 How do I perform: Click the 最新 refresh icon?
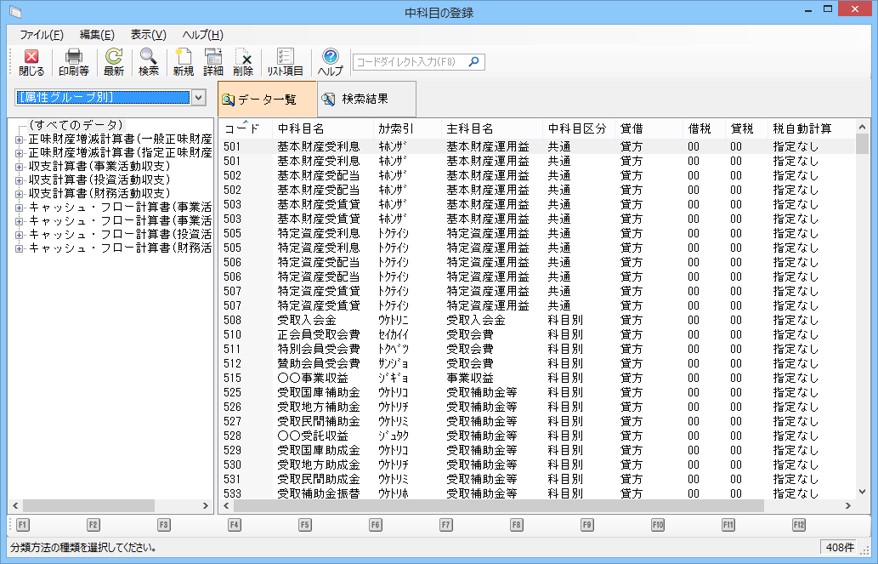(113, 62)
